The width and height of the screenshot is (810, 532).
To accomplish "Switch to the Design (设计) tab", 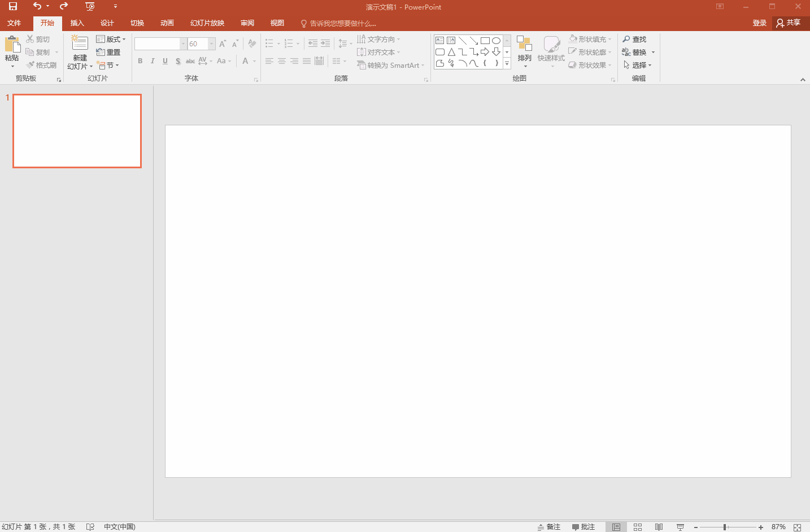I will tap(107, 23).
